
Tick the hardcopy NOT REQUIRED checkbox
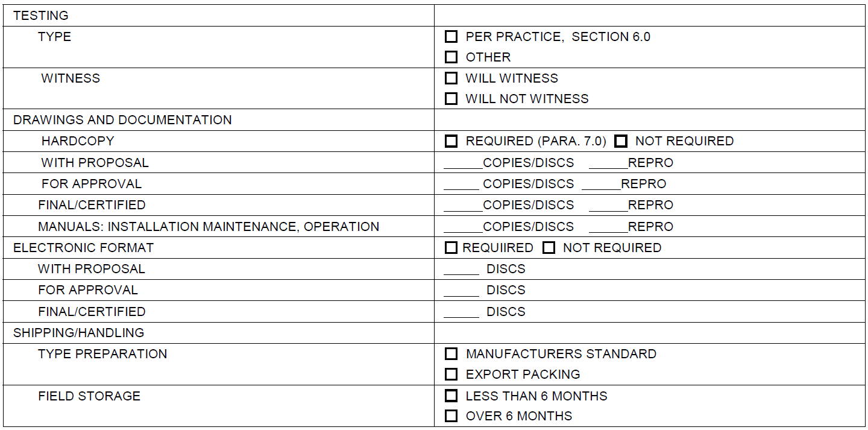tap(621, 141)
